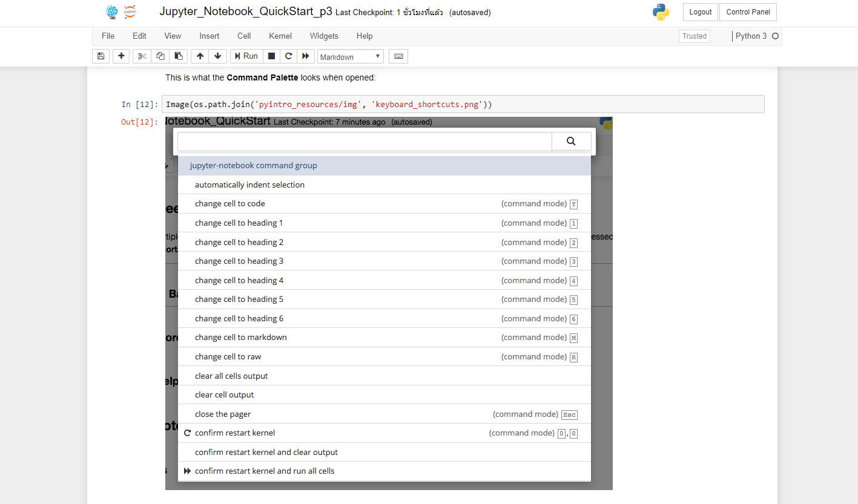Paste cell from clipboard
The image size is (858, 504).
pos(178,56)
